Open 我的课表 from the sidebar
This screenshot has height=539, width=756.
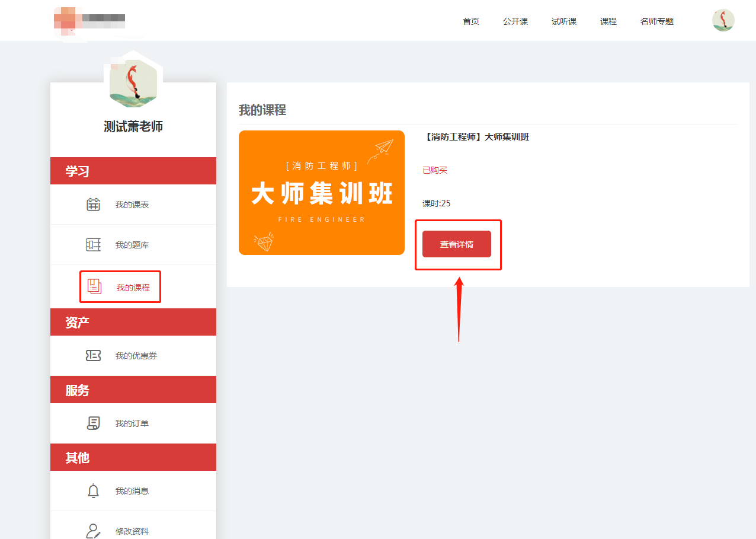coord(132,204)
